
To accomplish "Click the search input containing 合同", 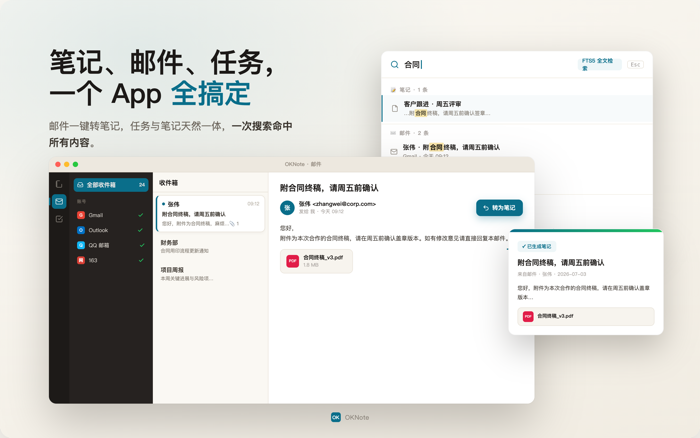I will tap(489, 65).
